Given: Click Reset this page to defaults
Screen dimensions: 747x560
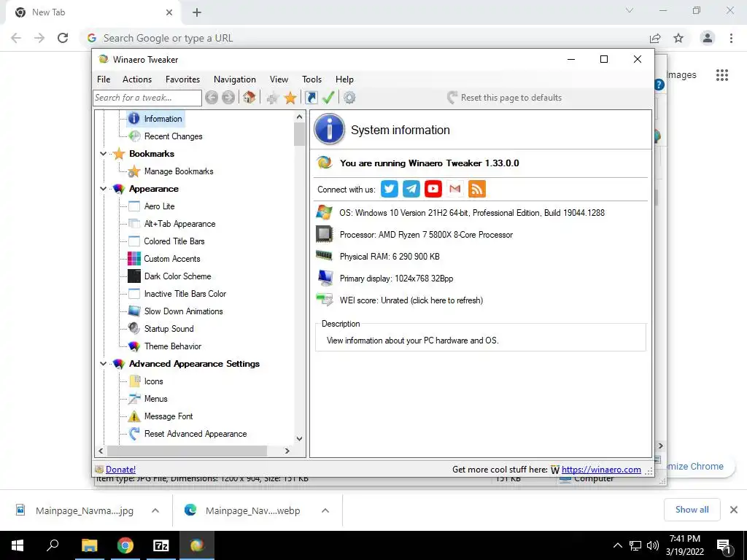Looking at the screenshot, I should pyautogui.click(x=505, y=98).
